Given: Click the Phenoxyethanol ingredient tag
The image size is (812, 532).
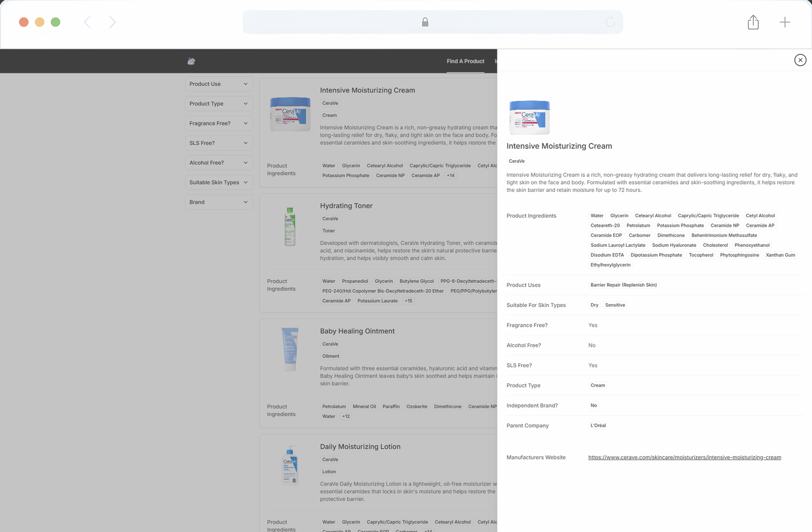Looking at the screenshot, I should pos(752,246).
